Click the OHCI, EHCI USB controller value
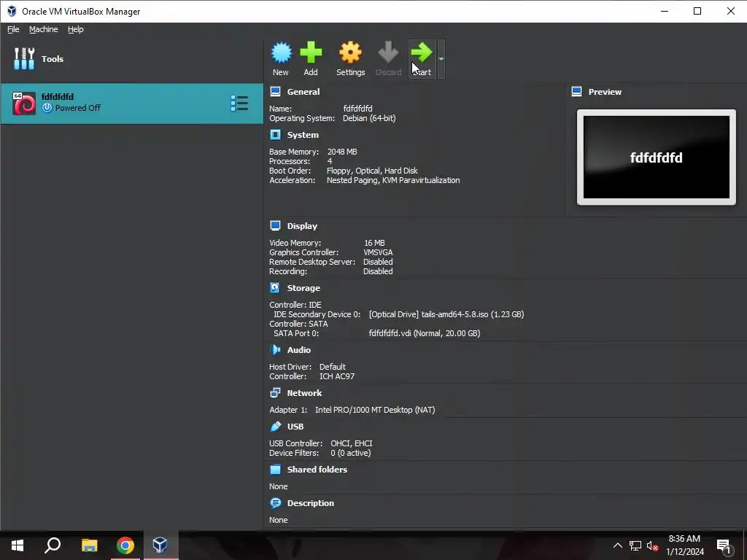The width and height of the screenshot is (747, 560). (352, 443)
